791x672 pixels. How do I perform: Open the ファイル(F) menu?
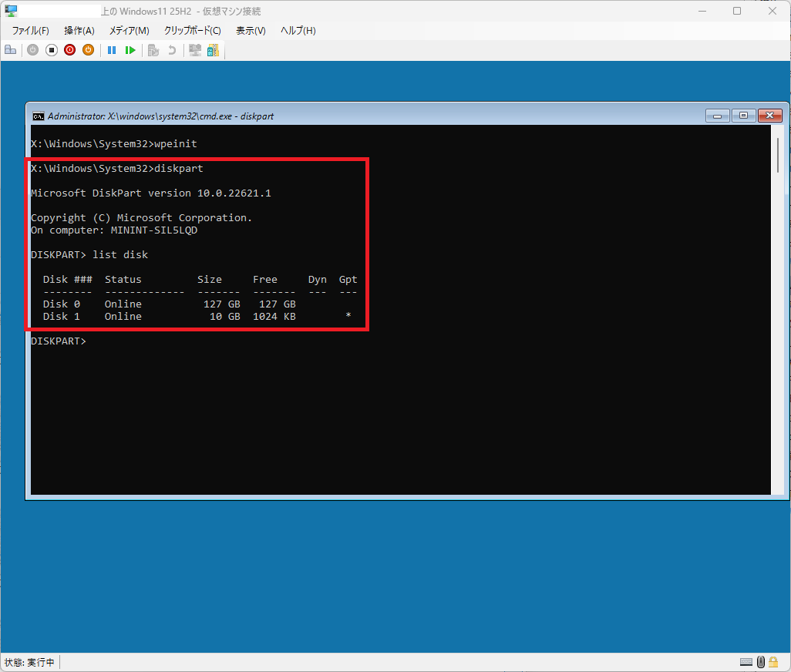coord(30,31)
